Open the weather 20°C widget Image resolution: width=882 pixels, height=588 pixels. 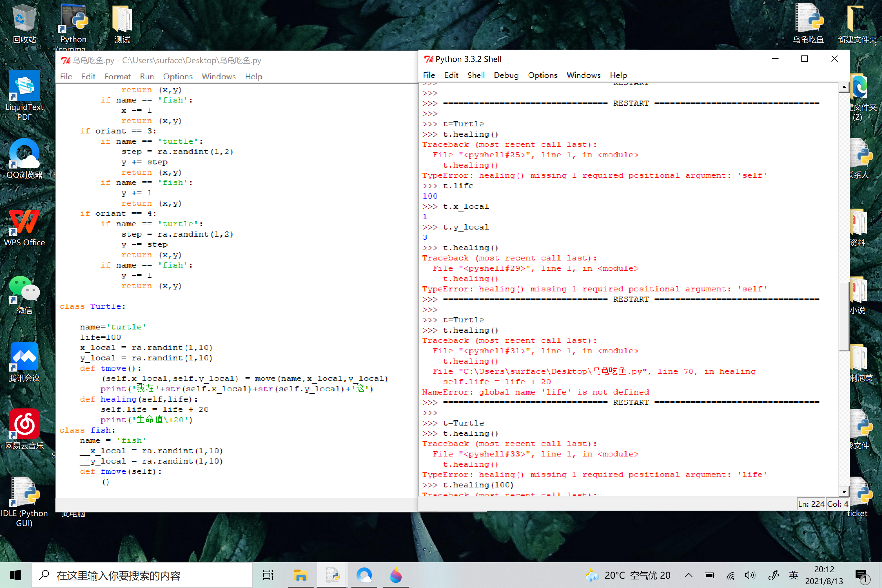click(628, 575)
